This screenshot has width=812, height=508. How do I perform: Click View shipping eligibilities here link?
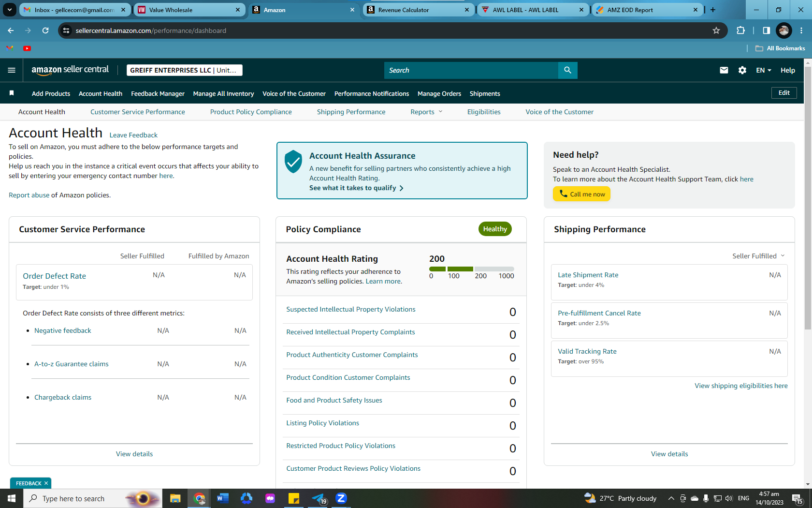741,386
